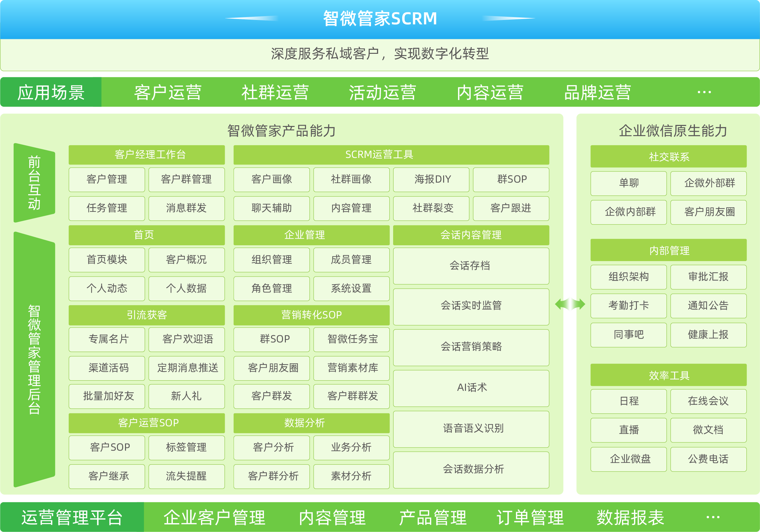Click the 公费电话 box
This screenshot has width=760, height=532.
(708, 460)
